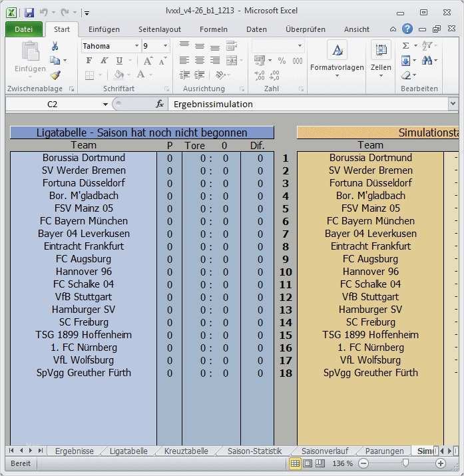Click the Copy icon in Zwischenablage
464x476 pixels.
pyautogui.click(x=55, y=61)
